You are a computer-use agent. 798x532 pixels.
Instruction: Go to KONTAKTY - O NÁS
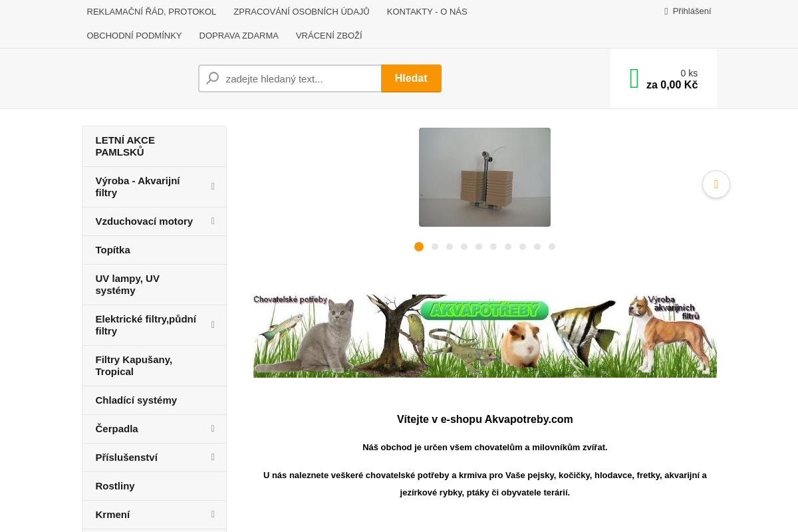click(x=427, y=11)
